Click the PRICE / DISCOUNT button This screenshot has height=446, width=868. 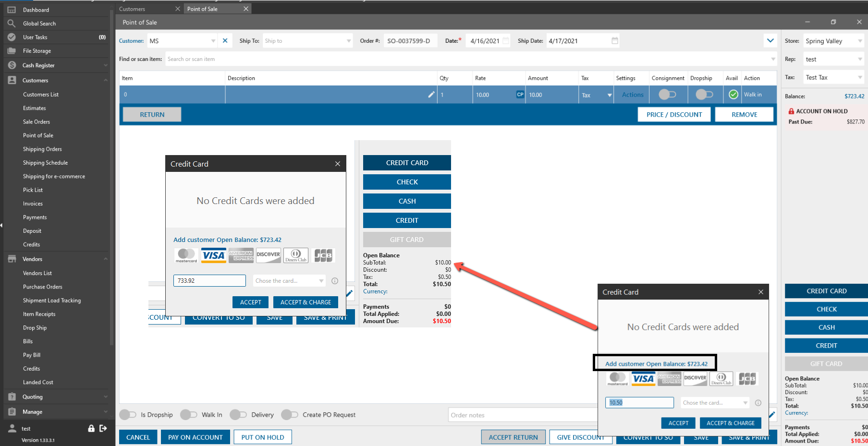pos(674,114)
